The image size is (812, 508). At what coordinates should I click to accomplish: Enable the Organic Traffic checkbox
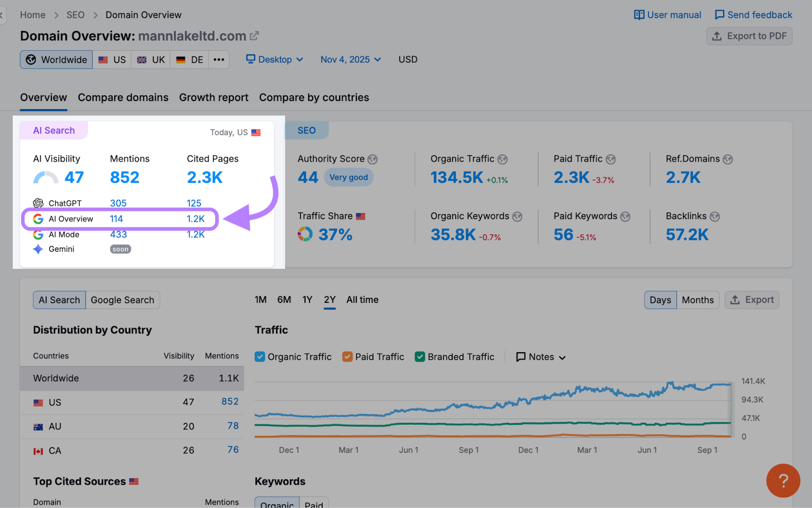(x=260, y=357)
